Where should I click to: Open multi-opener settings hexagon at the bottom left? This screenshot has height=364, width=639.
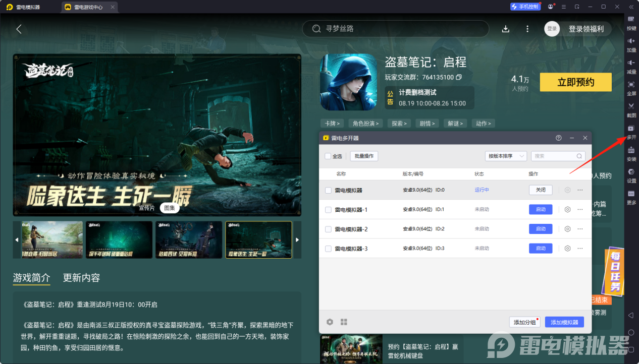coord(330,322)
